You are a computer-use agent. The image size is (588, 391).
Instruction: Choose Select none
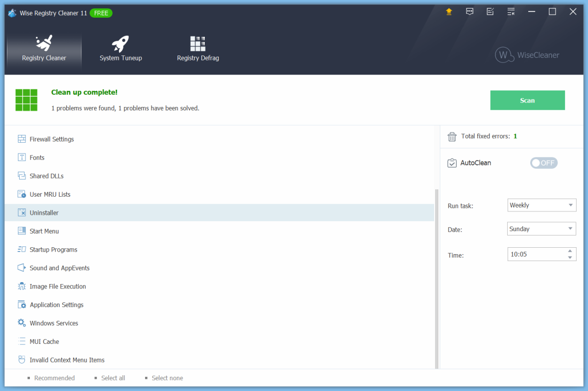coord(167,378)
